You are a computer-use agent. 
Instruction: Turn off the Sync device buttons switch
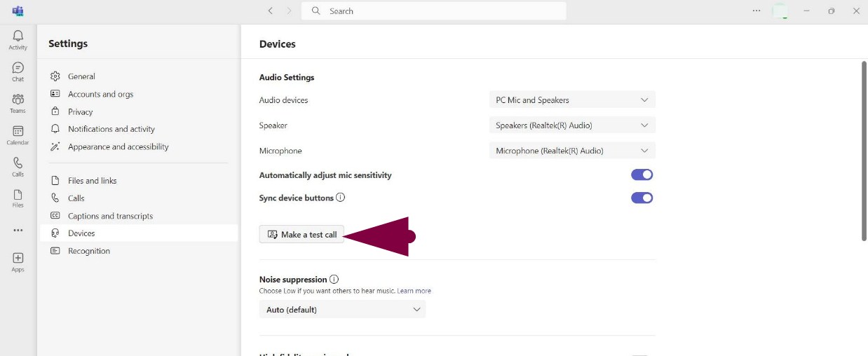[642, 198]
